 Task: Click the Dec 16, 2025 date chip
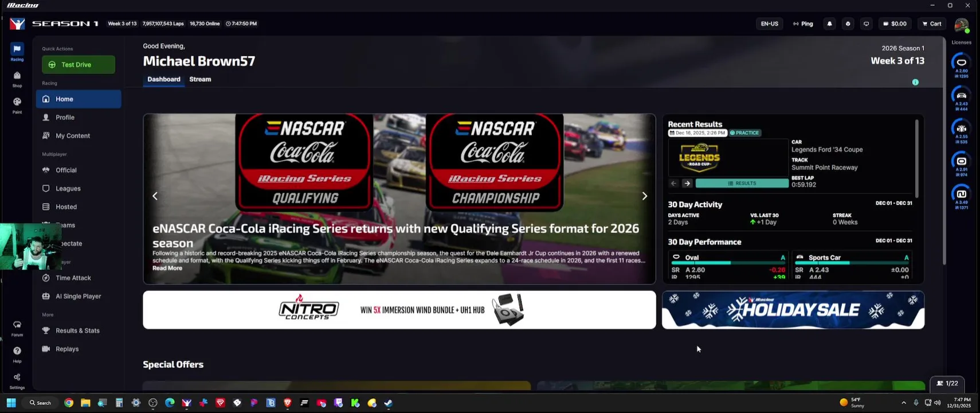tap(697, 133)
